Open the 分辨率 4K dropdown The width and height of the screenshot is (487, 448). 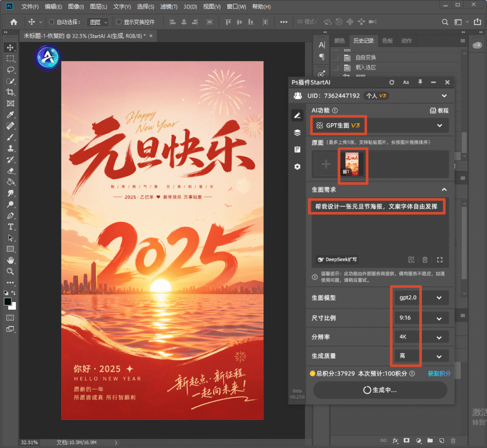pos(421,337)
